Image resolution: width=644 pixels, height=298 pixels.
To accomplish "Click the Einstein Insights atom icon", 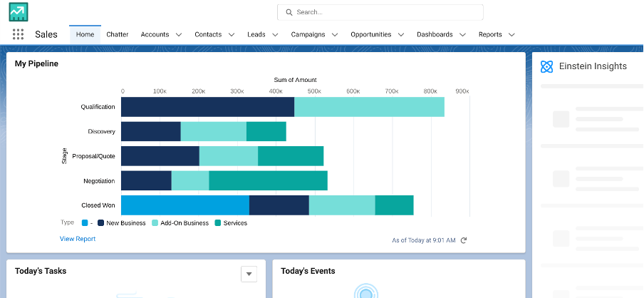I will click(x=546, y=66).
